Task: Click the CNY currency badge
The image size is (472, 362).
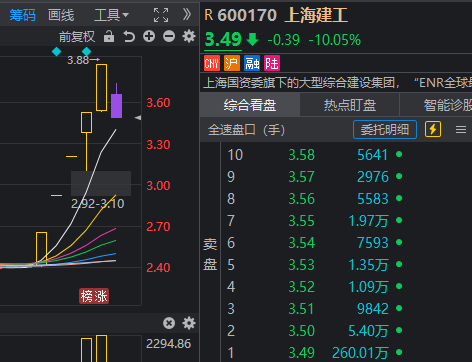Action: (x=212, y=63)
